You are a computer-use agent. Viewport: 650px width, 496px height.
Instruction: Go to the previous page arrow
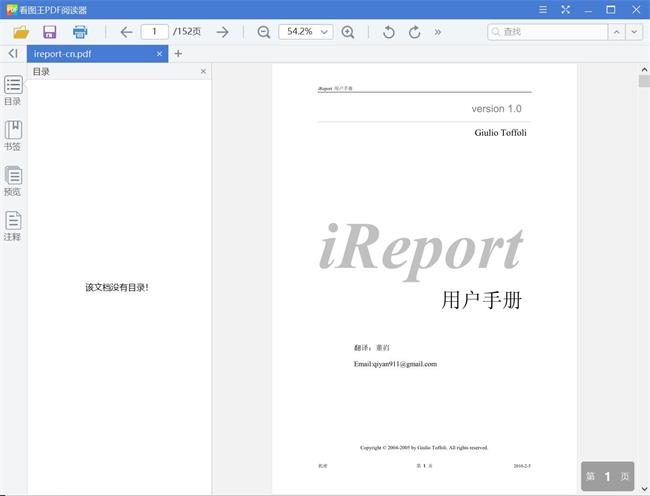click(x=126, y=32)
